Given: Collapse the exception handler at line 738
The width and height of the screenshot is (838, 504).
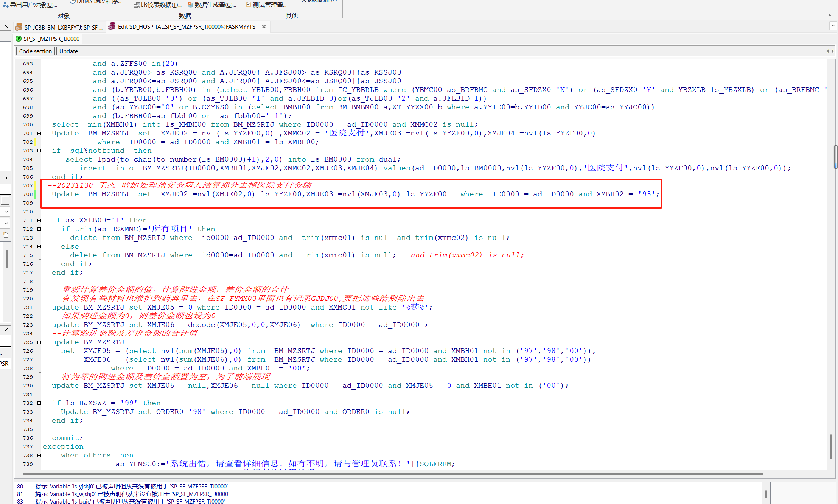Looking at the screenshot, I should (x=39, y=455).
